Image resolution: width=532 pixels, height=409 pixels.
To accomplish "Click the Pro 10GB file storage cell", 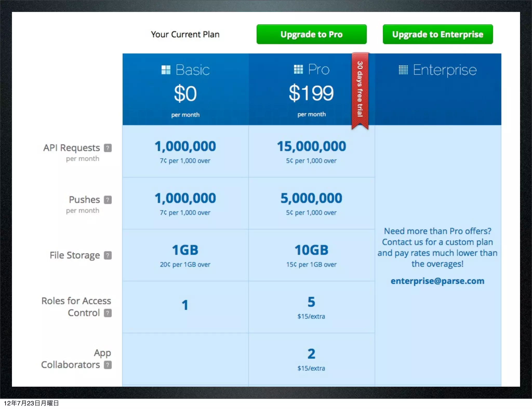I will coord(311,255).
